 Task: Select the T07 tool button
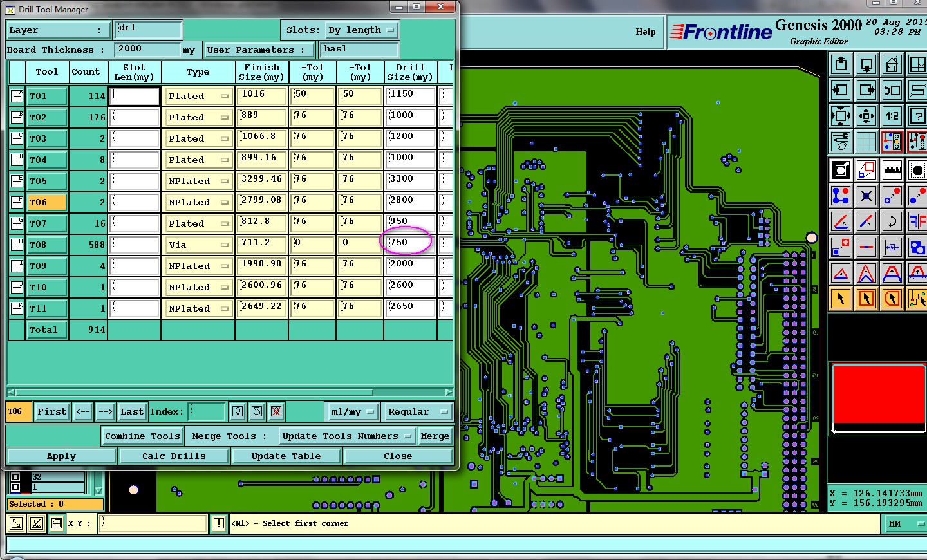47,223
